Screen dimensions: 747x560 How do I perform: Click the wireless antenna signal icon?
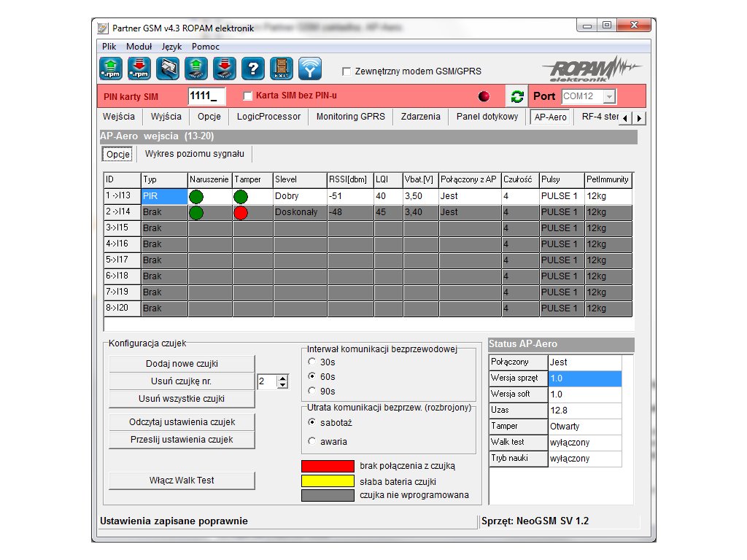(310, 68)
